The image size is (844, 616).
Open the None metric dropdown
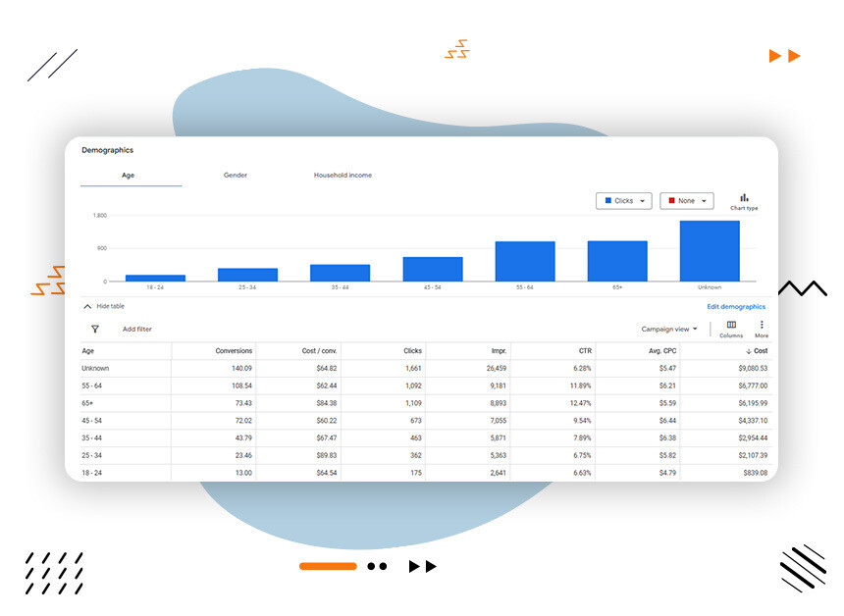click(686, 201)
